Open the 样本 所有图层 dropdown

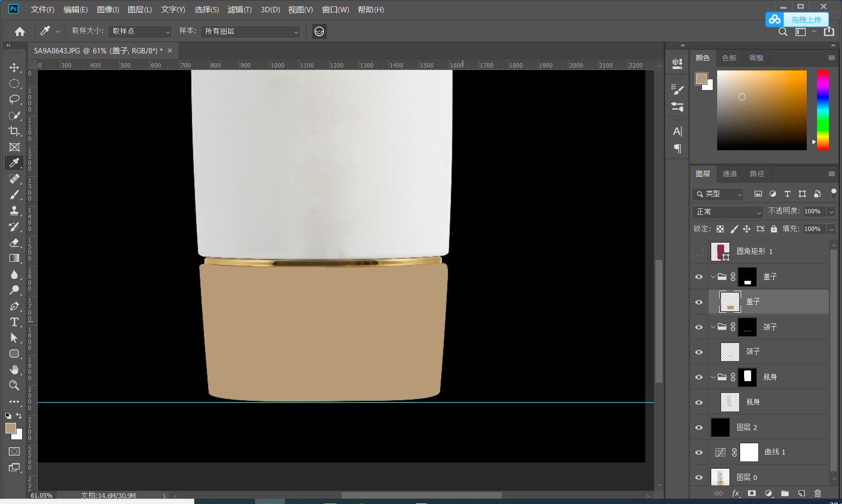pyautogui.click(x=250, y=31)
